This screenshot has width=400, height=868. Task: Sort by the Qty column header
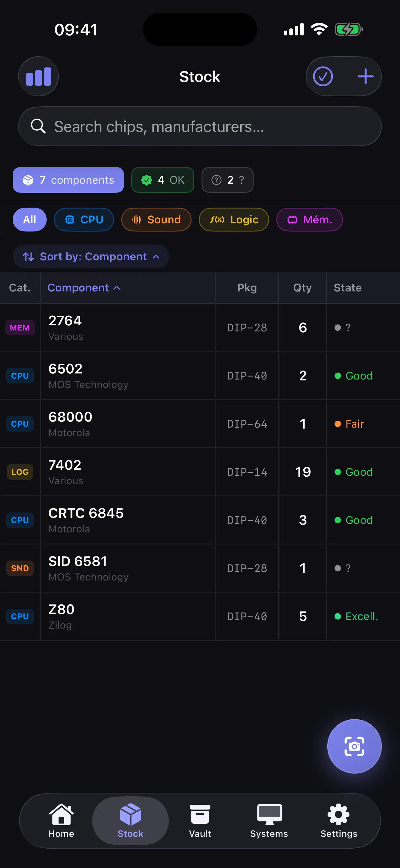pos(302,288)
